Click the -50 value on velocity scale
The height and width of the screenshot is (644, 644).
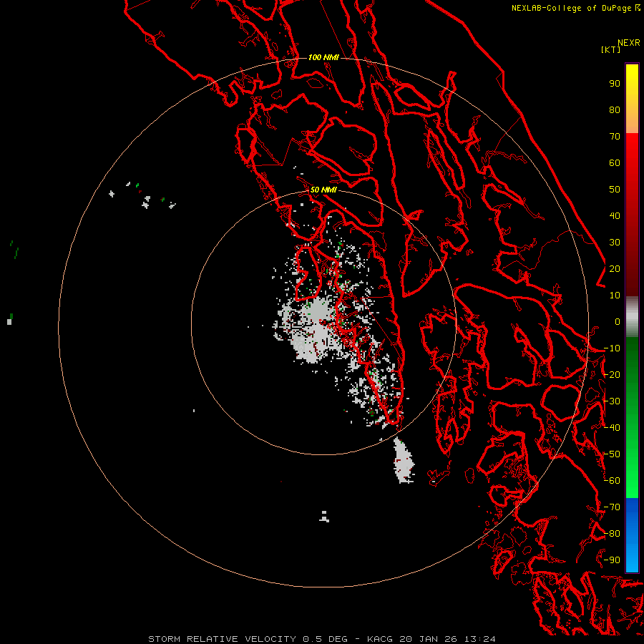pos(612,454)
